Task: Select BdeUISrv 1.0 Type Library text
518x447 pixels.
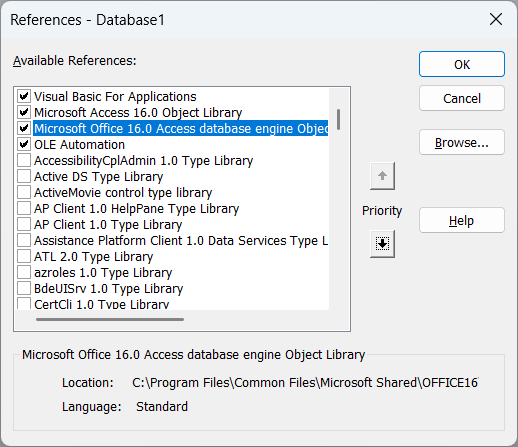Action: (109, 289)
